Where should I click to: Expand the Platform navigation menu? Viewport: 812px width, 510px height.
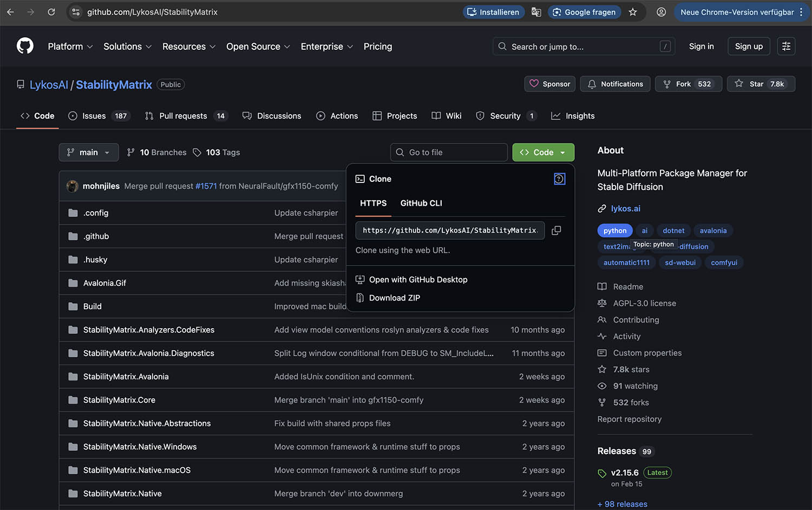pos(70,47)
